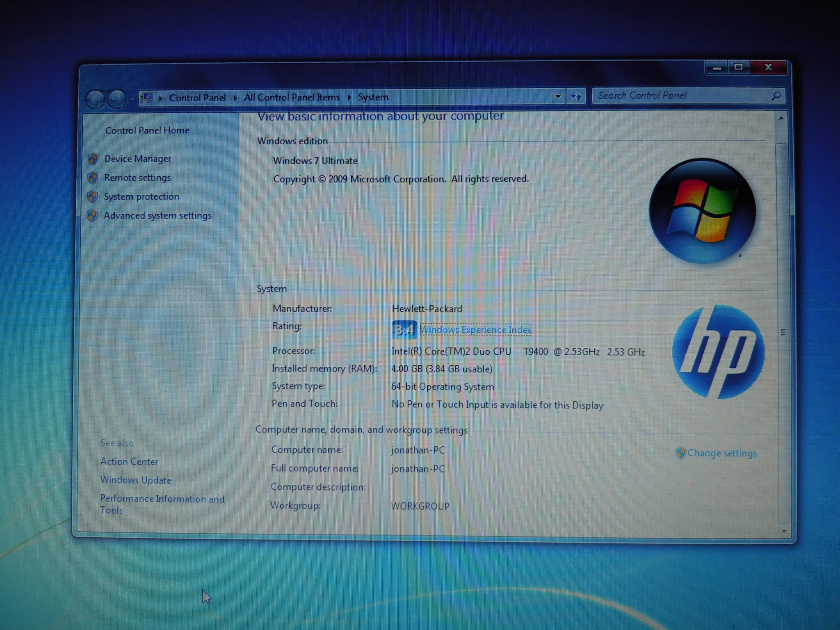The width and height of the screenshot is (840, 630).
Task: Open System protection link
Action: coord(142,196)
